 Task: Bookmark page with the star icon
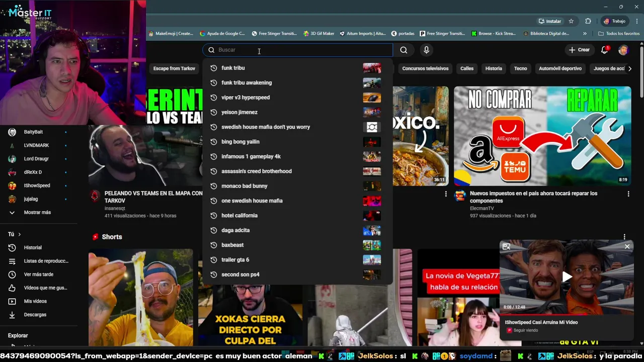click(571, 21)
